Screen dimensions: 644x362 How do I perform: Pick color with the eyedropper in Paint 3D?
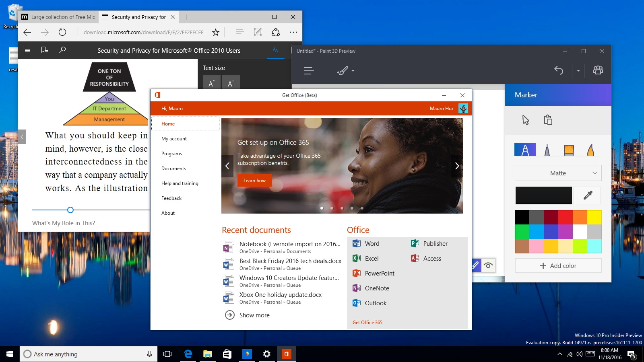[588, 195]
